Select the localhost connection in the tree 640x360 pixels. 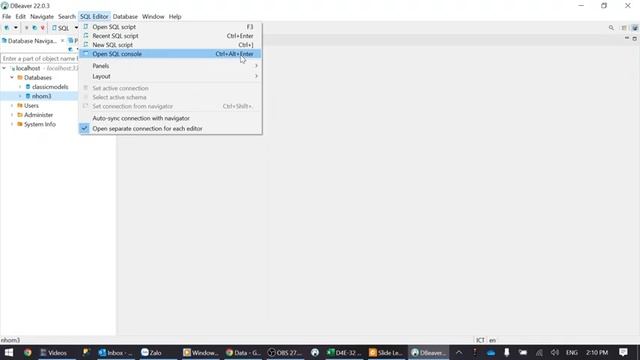tap(28, 68)
